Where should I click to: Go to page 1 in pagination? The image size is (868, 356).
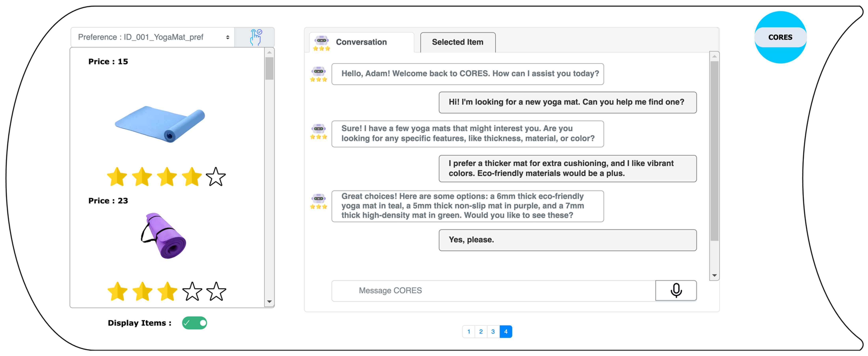pos(468,331)
